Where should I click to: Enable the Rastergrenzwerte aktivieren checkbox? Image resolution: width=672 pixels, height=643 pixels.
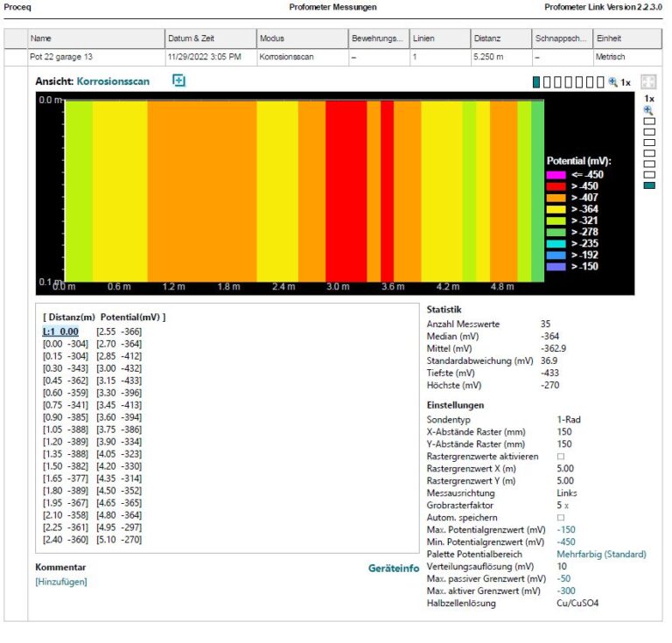point(561,456)
